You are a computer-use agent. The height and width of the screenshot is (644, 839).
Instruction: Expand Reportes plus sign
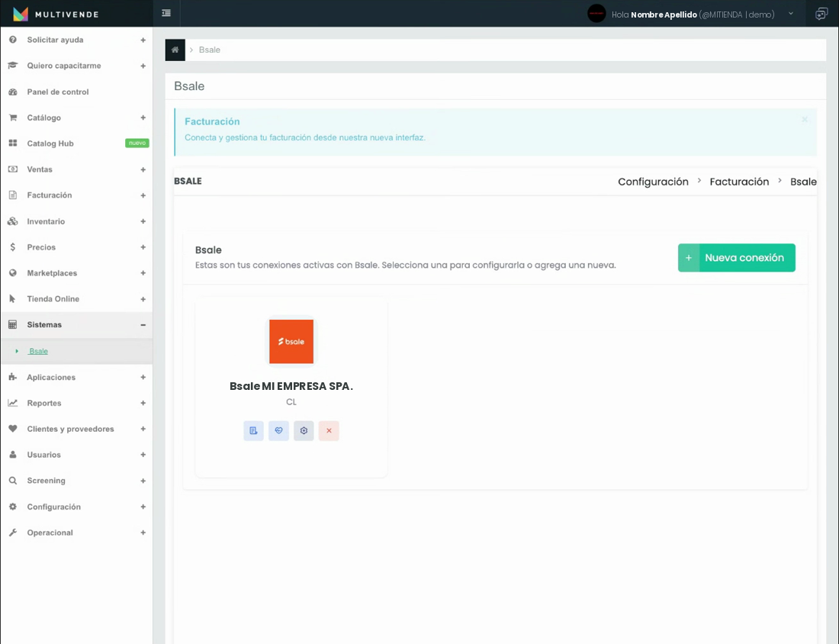point(143,403)
